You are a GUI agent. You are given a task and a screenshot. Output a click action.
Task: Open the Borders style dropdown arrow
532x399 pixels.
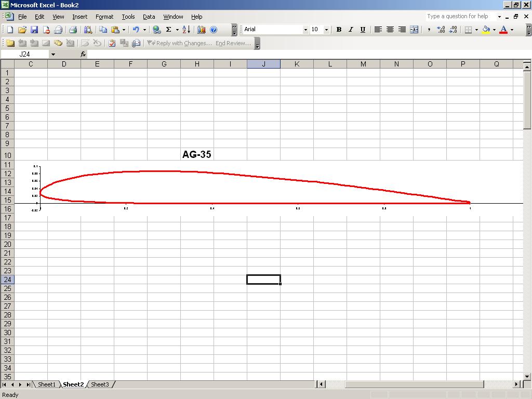coord(477,30)
